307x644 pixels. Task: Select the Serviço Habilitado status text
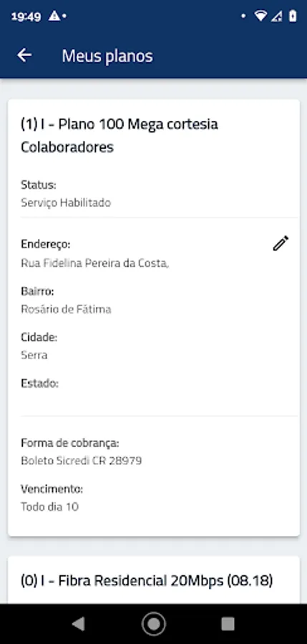coord(66,203)
